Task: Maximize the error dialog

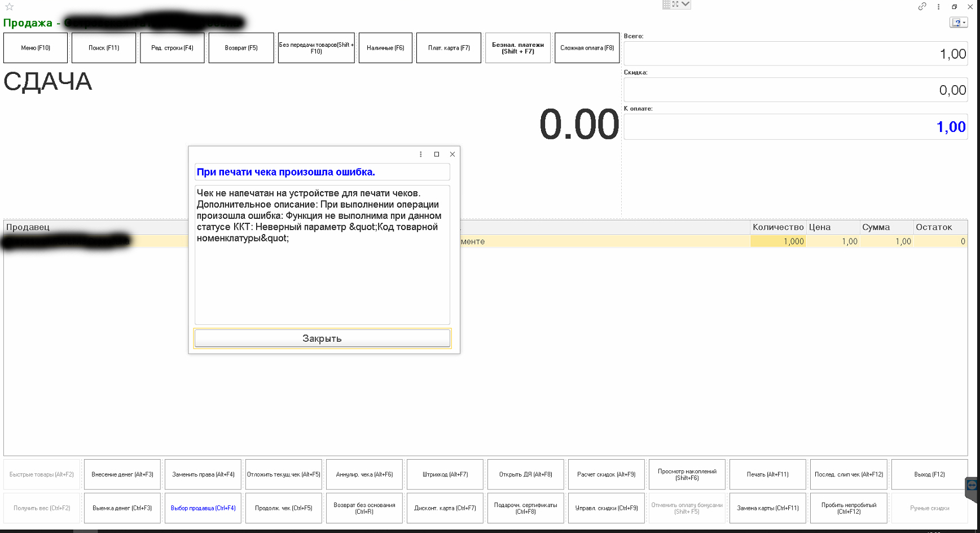Action: (436, 154)
